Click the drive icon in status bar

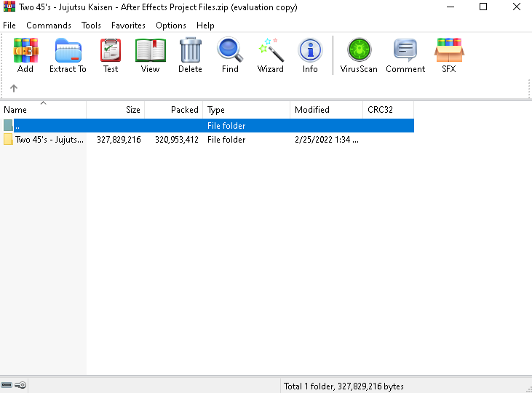(7, 385)
